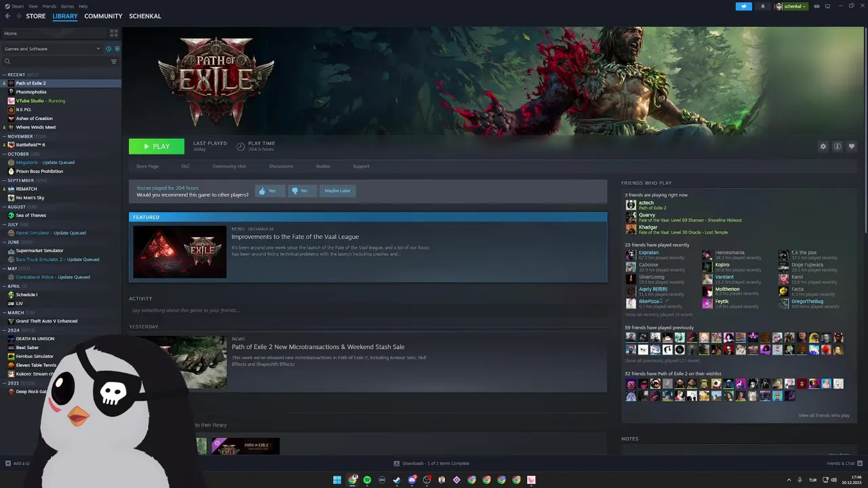The width and height of the screenshot is (868, 488).
Task: Switch to the COMMUNITY tab
Action: coord(103,16)
